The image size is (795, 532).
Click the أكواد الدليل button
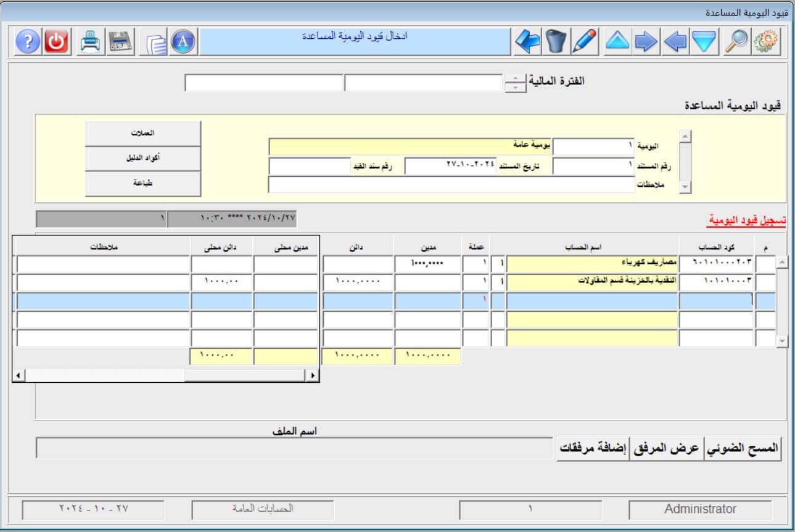tap(143, 158)
